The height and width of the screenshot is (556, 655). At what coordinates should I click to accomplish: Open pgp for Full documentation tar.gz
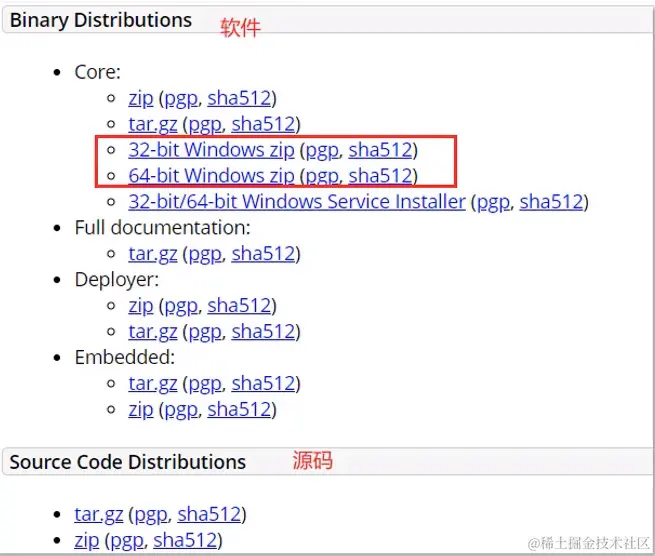(205, 255)
